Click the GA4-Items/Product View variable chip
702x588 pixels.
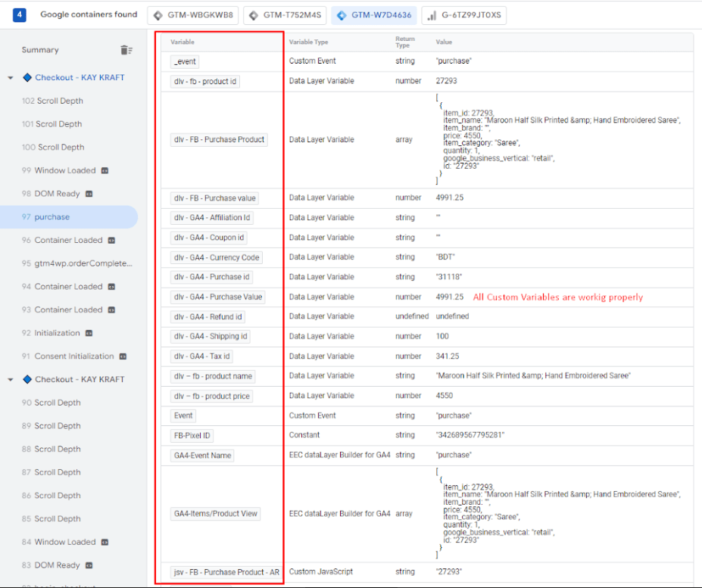[x=216, y=514]
